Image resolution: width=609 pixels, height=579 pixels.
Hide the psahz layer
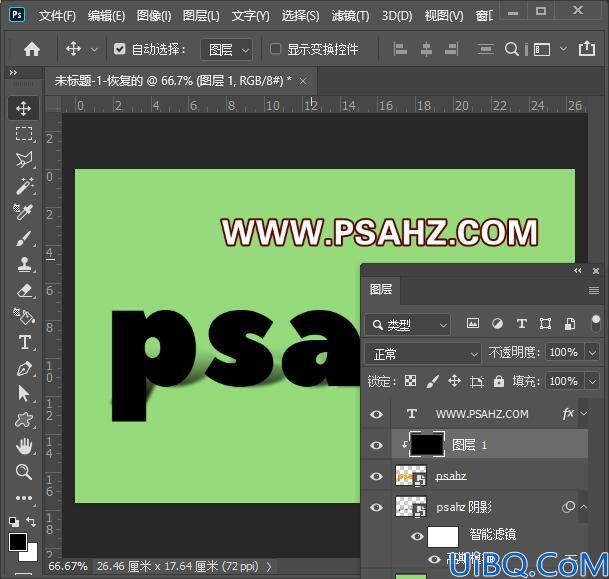(376, 476)
